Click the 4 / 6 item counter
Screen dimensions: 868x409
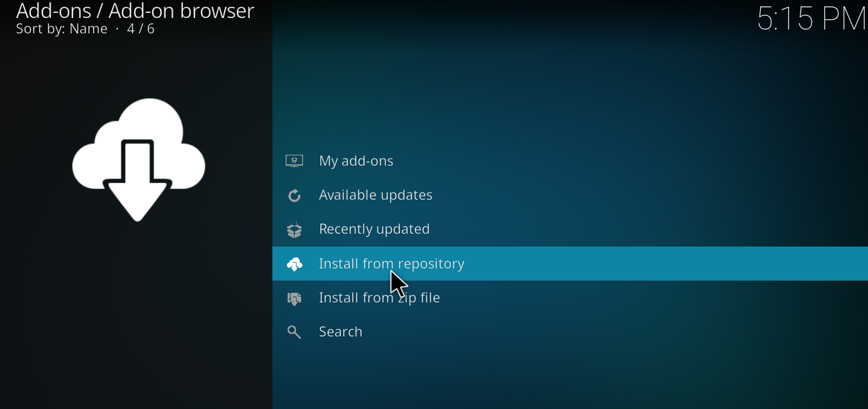[x=141, y=29]
